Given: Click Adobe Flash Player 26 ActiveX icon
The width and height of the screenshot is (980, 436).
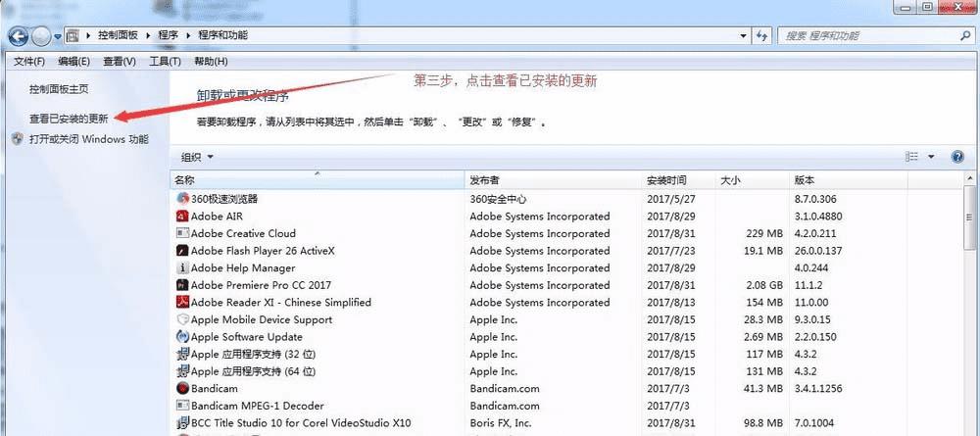Looking at the screenshot, I should (182, 251).
